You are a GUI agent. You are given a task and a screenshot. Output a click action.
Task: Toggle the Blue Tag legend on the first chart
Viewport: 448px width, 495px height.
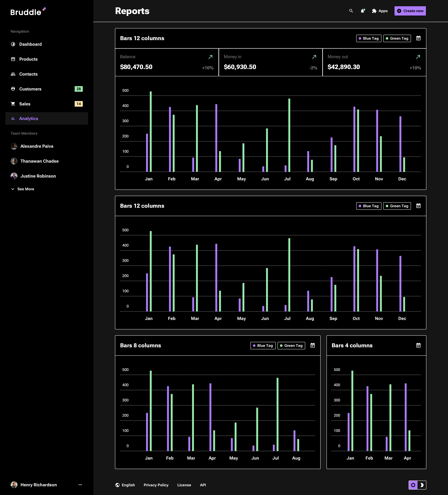pos(368,38)
